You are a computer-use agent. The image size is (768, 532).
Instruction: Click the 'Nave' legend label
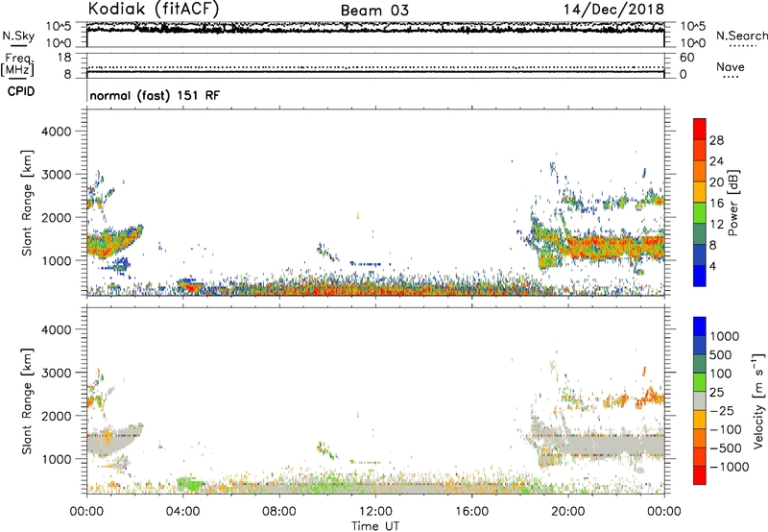(x=731, y=67)
